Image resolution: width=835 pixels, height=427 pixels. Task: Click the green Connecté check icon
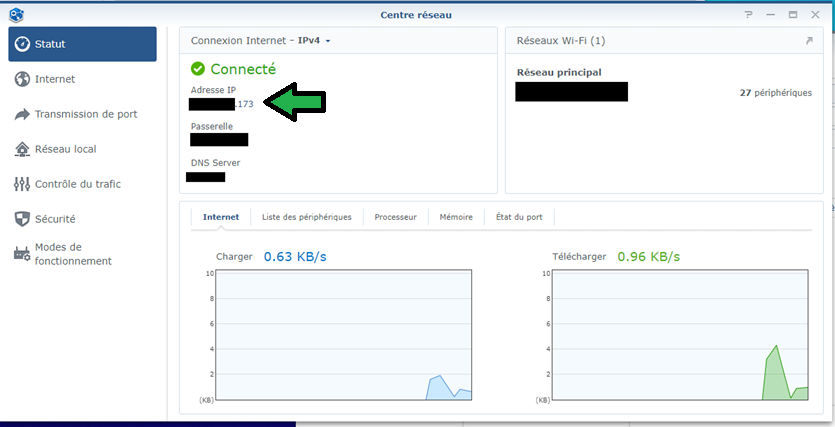(198, 69)
